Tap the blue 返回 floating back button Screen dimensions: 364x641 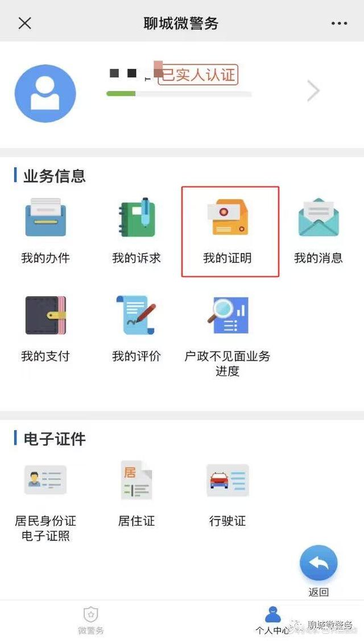tap(318, 564)
